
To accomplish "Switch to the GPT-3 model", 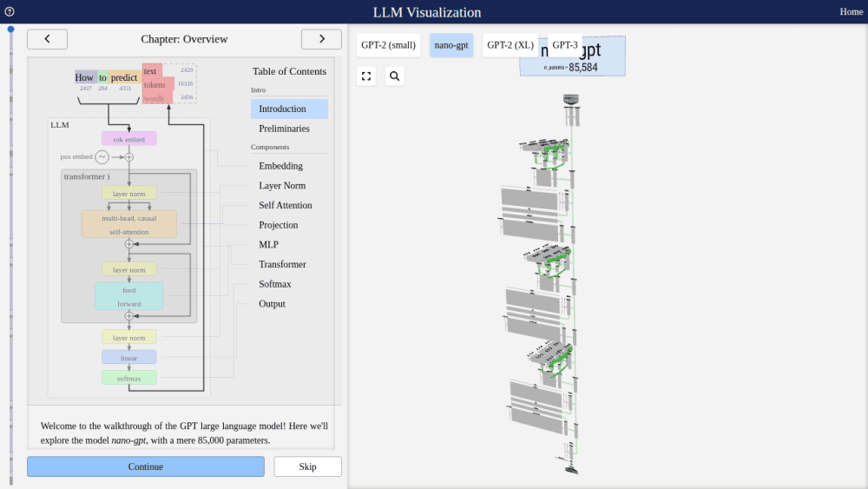I will [x=565, y=45].
